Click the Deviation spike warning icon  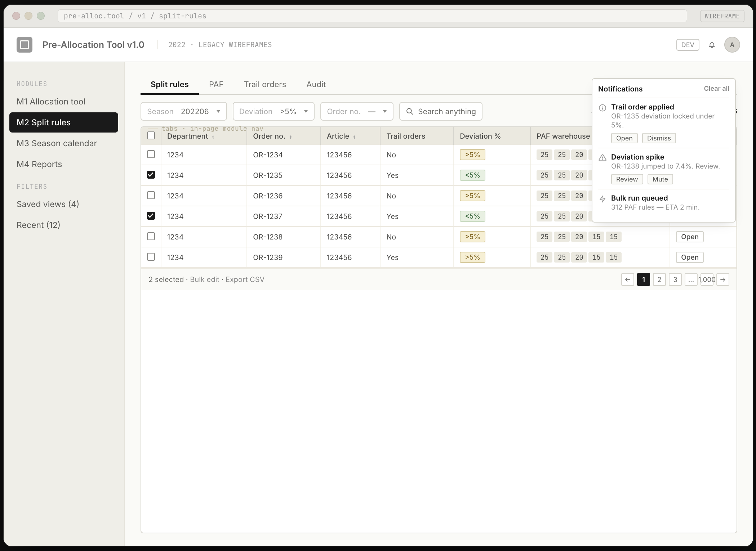(x=602, y=158)
